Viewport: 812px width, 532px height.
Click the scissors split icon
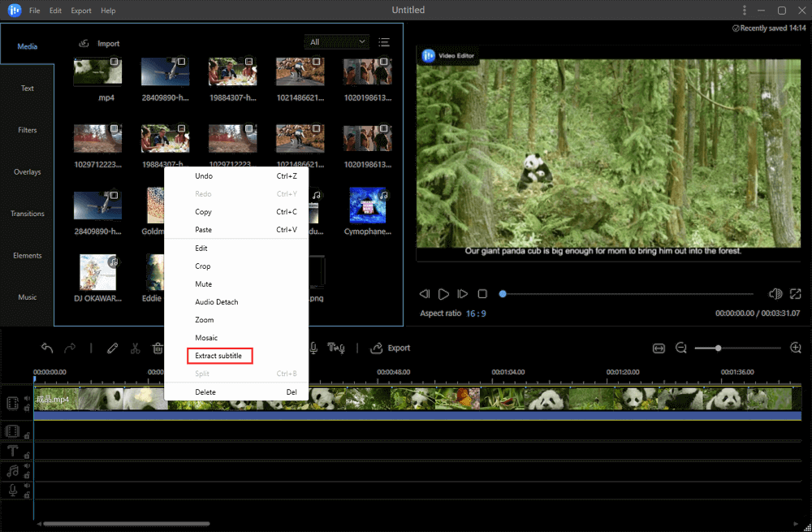pos(136,348)
